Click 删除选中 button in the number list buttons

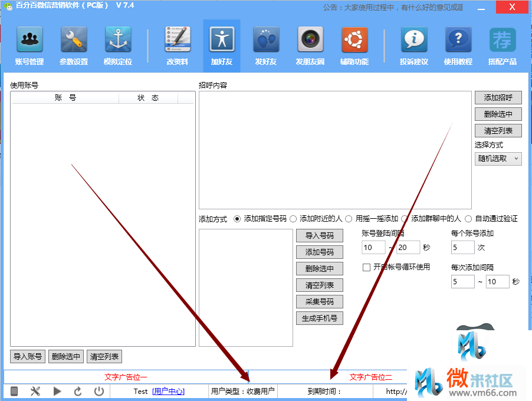(320, 269)
